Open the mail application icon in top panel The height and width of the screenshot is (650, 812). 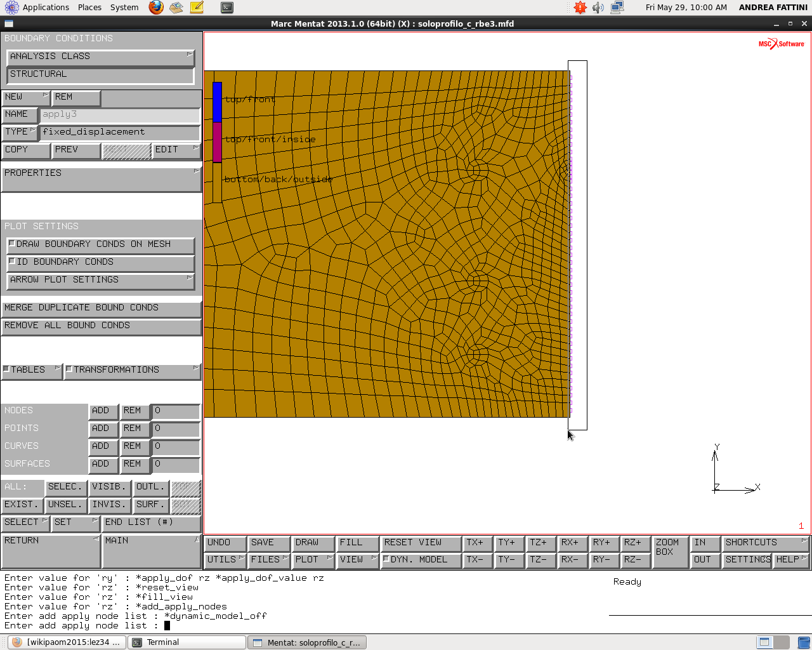[176, 8]
